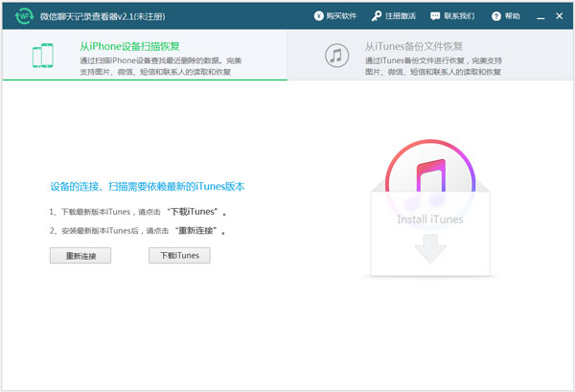Viewport: 575px width, 392px height.
Task: Click the download arrow in iTunes graphic
Action: click(x=430, y=248)
